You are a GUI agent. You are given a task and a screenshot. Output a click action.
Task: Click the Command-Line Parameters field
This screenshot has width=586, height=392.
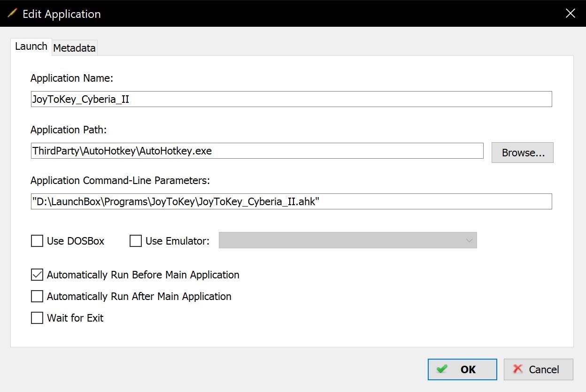pyautogui.click(x=291, y=201)
